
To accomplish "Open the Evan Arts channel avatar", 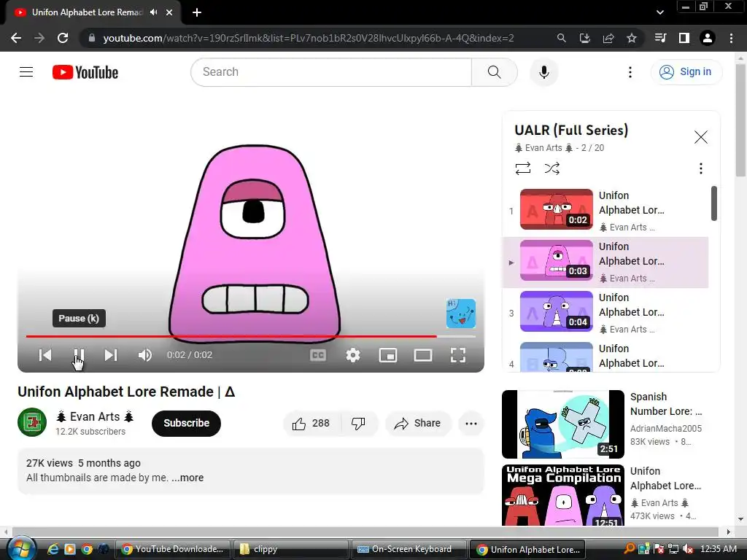I will 32,422.
